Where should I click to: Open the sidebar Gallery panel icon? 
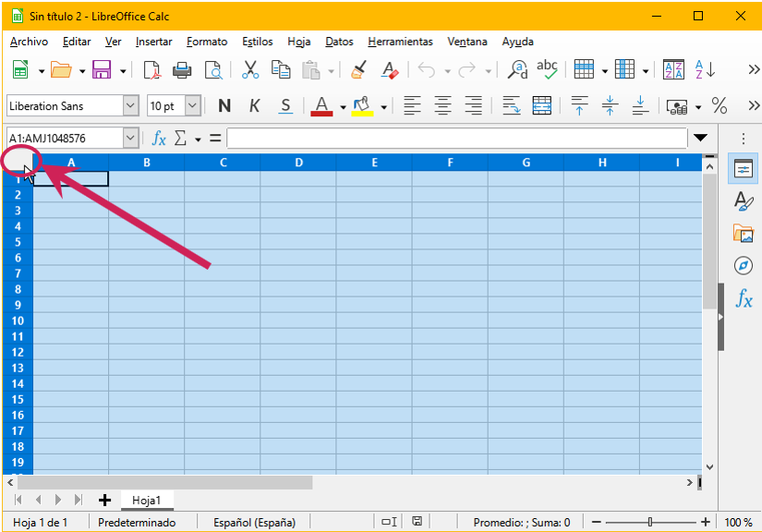pyautogui.click(x=744, y=233)
